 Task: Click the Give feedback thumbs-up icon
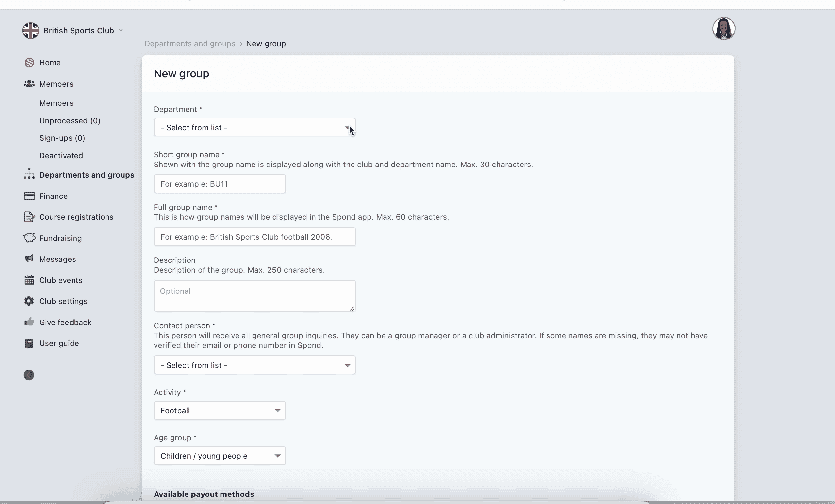29,322
